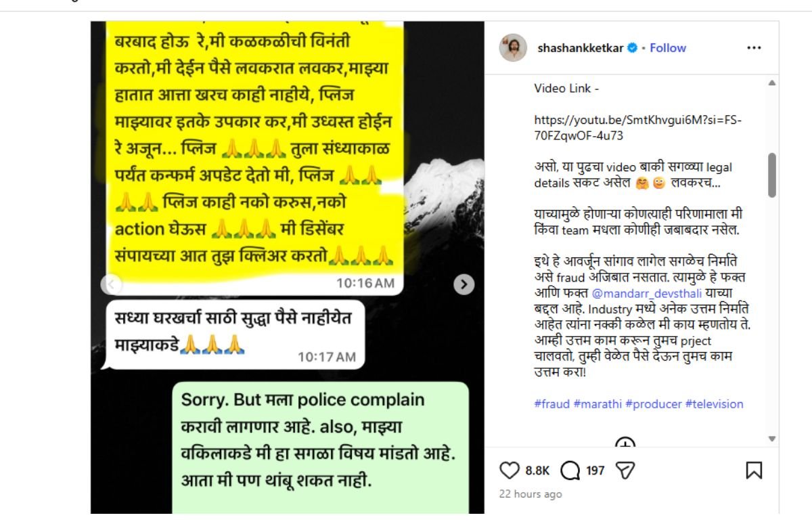Open comments via speech bubble icon
Screen dimensions: 812x528
click(570, 470)
